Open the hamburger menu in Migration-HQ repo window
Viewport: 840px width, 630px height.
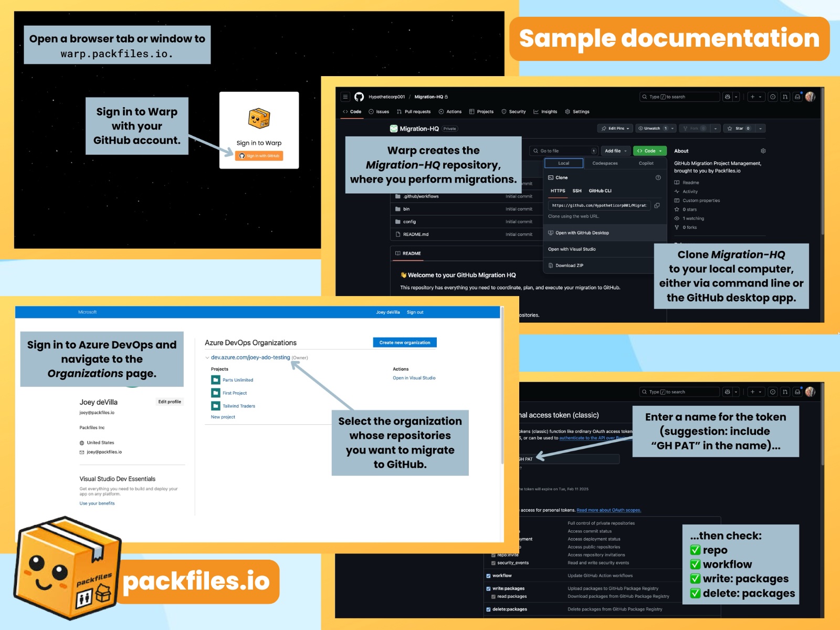coord(345,97)
